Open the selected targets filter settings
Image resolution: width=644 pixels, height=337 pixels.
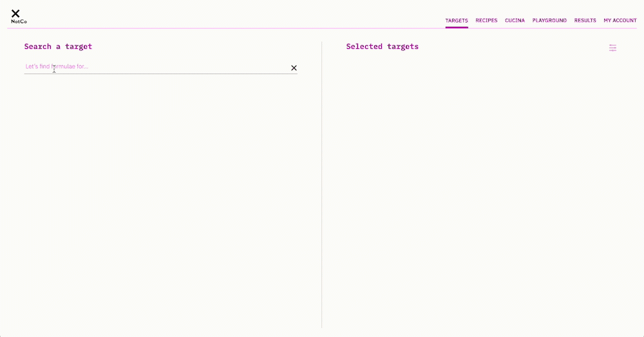(612, 48)
